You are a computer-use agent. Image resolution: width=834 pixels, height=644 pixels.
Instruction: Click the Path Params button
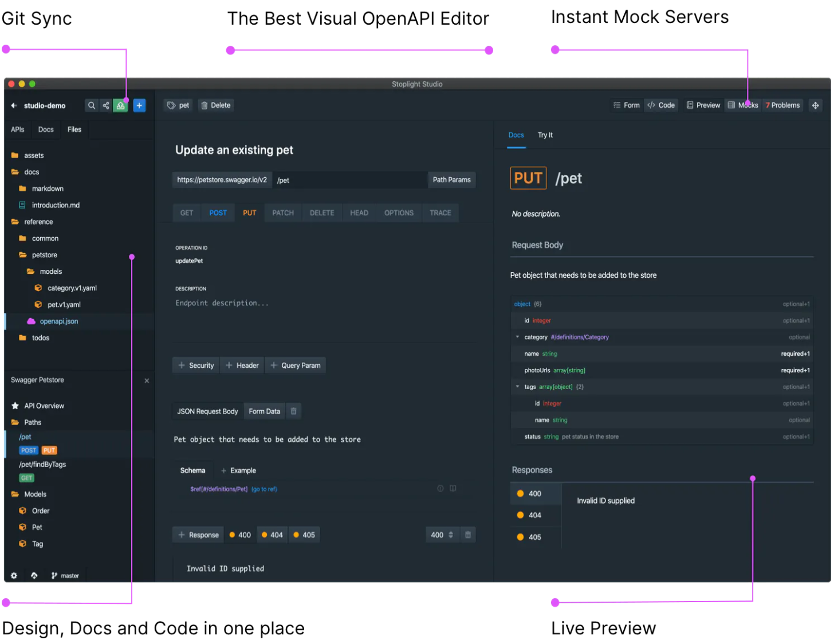pyautogui.click(x=452, y=180)
